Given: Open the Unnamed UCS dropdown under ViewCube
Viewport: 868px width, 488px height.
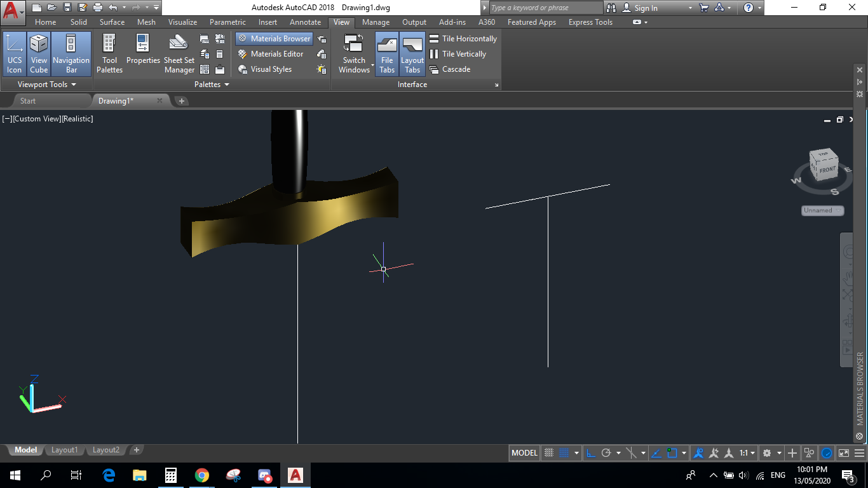Looking at the screenshot, I should point(823,210).
